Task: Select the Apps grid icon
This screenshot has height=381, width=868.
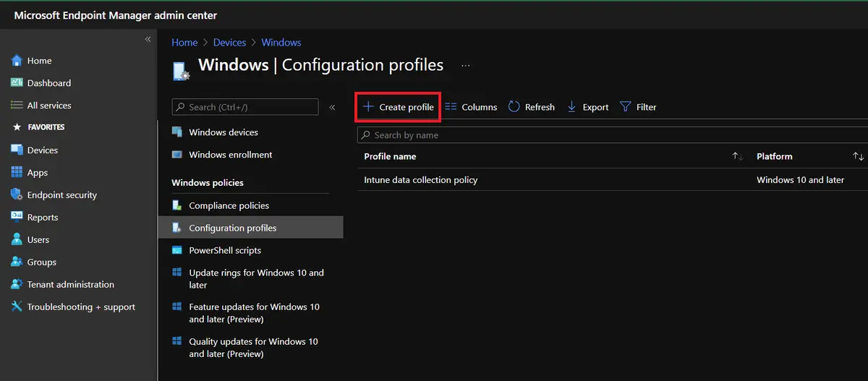Action: click(17, 173)
